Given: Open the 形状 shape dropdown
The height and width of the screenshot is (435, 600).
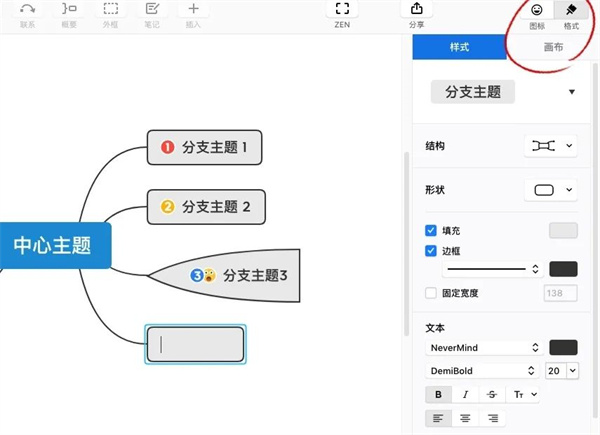Looking at the screenshot, I should coord(551,189).
